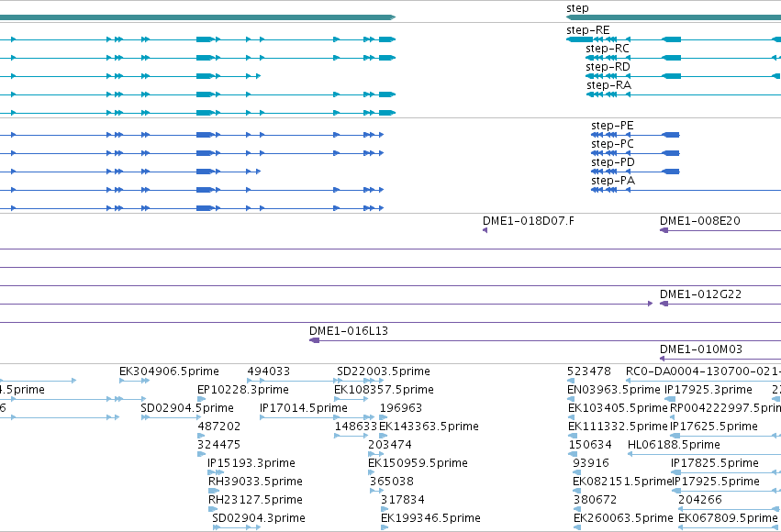Select the EN03963.5prime EST label

click(614, 390)
